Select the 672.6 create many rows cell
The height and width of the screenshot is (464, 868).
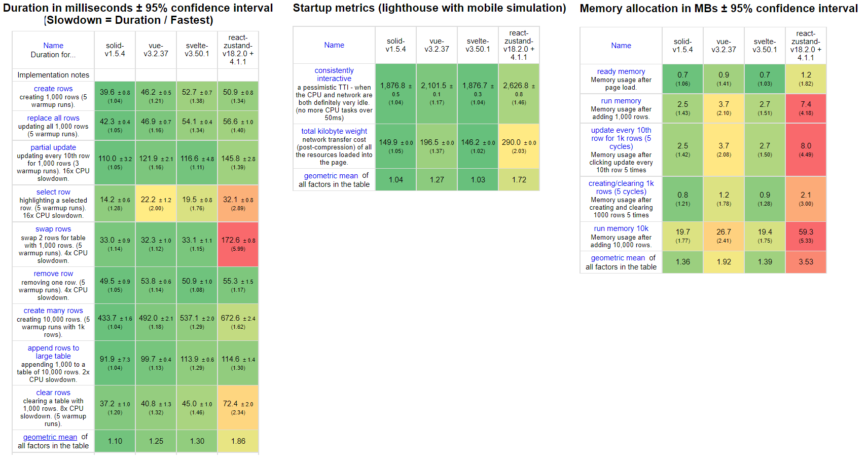(x=238, y=322)
